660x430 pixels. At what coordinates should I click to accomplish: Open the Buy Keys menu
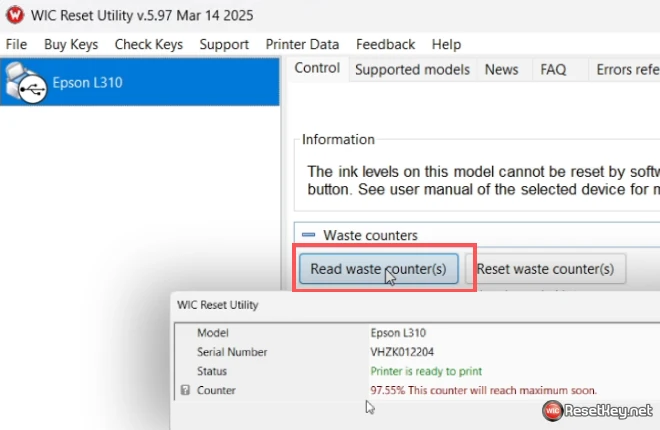pyautogui.click(x=71, y=44)
